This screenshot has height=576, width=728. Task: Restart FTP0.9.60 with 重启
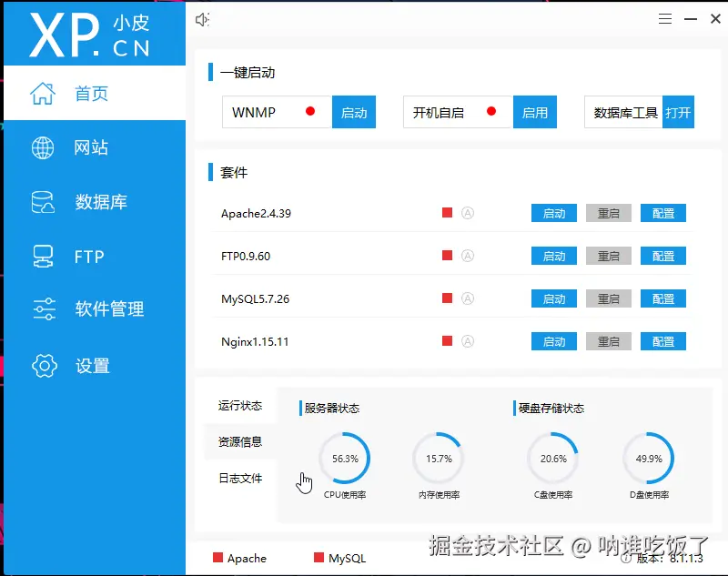pos(608,256)
